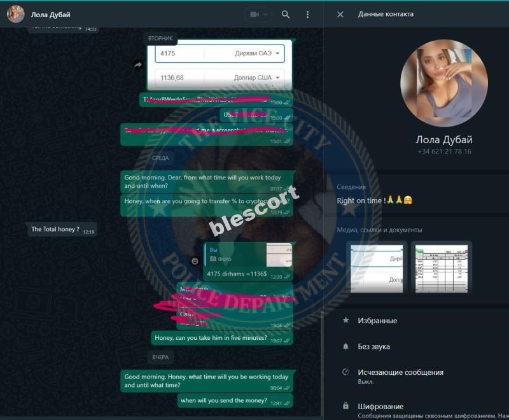Click the ВЧЕРА date label
Viewport: 509px width, 420px height.
coord(160,358)
